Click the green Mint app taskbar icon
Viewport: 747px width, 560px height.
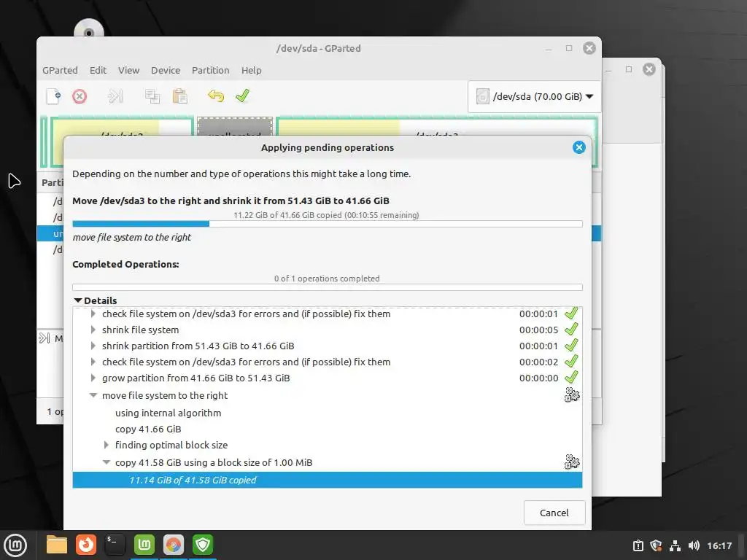pyautogui.click(x=144, y=545)
